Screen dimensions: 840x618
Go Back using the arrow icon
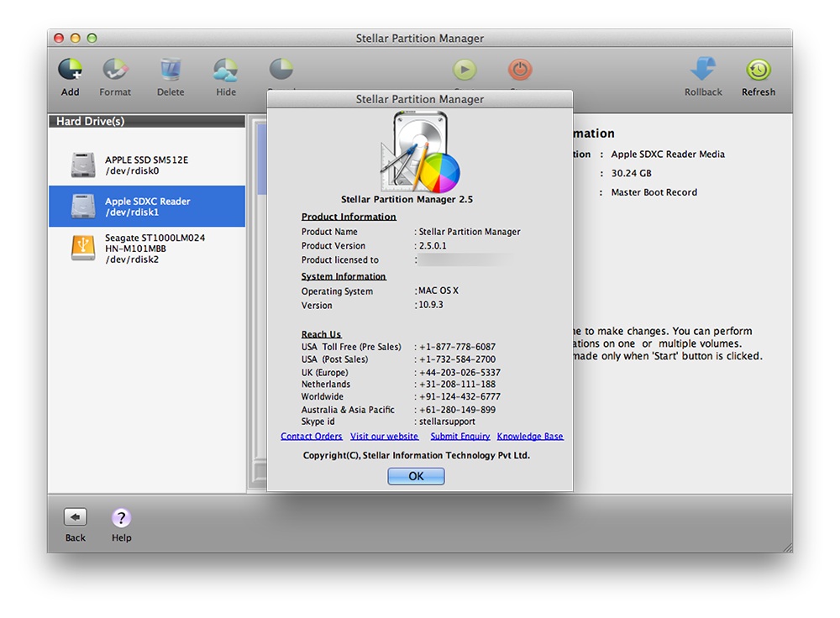coord(76,517)
